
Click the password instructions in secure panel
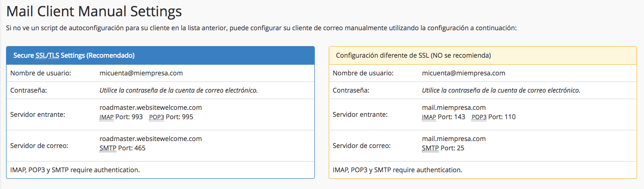tap(179, 90)
